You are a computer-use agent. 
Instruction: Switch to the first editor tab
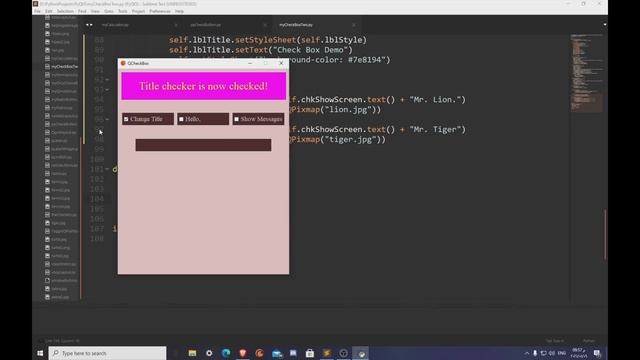click(116, 25)
